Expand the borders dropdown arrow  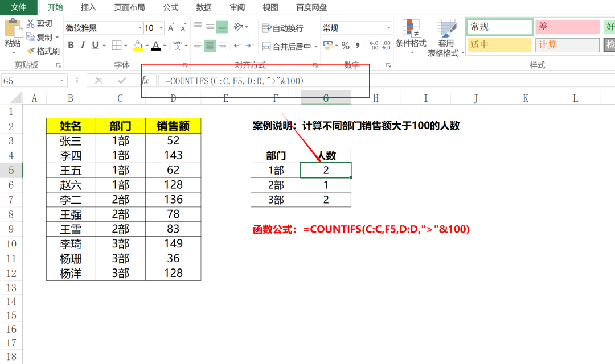[125, 46]
